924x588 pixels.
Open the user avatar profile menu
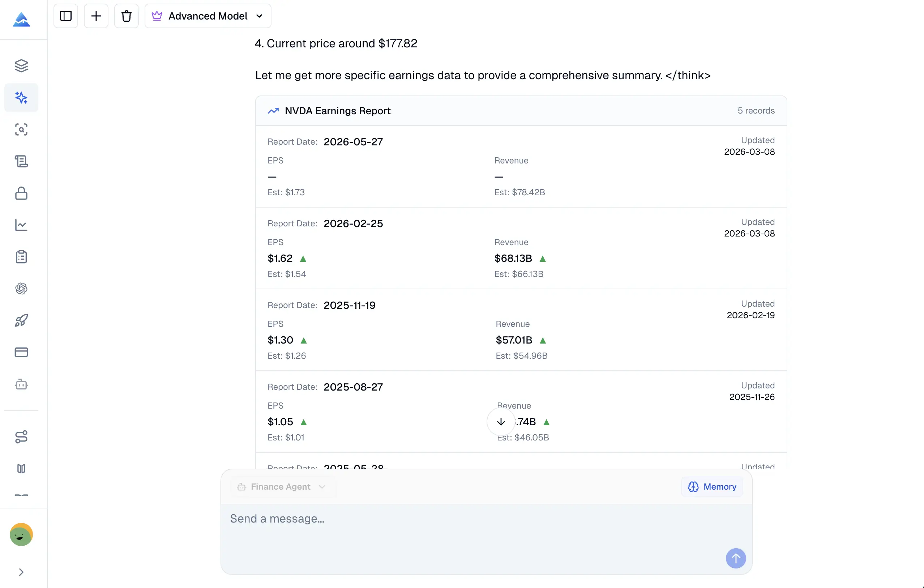click(x=21, y=534)
